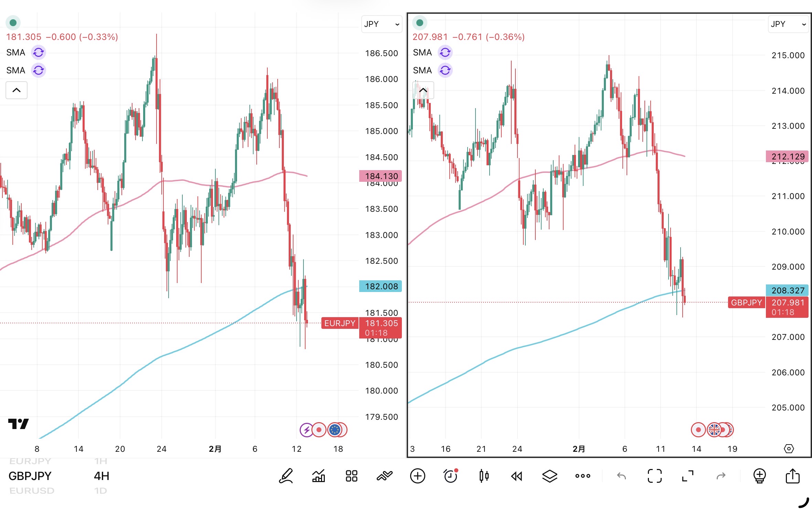Toggle second SMA refresh icon on GBPJPY chart
Screen dimensions: 812x511
(445, 70)
